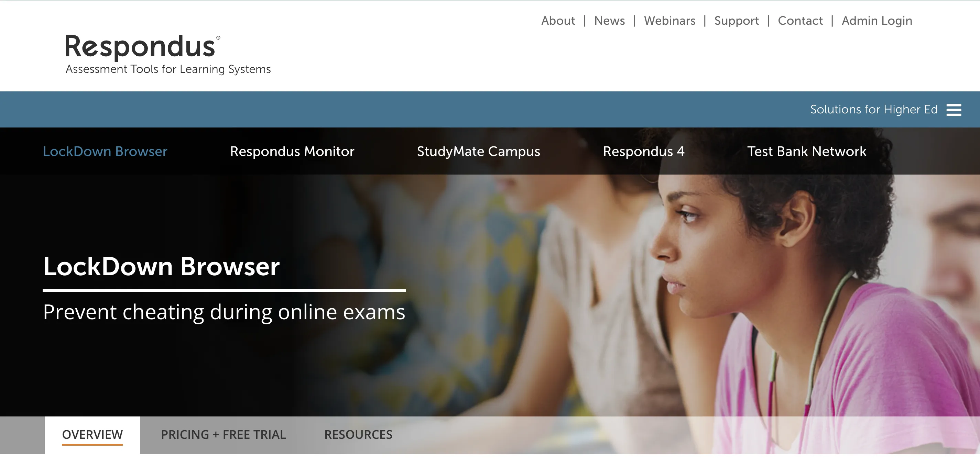Go to Respondus 4 product page

tap(643, 152)
